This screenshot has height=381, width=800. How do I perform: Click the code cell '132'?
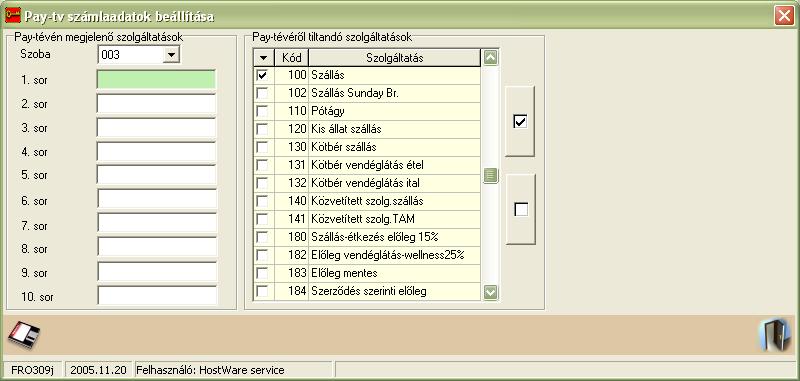tap(292, 183)
